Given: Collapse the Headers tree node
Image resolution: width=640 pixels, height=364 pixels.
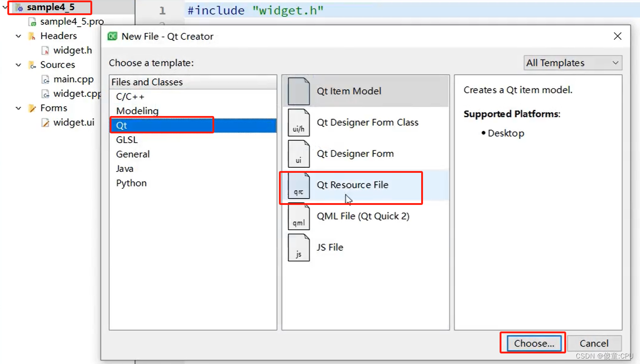Looking at the screenshot, I should pyautogui.click(x=18, y=36).
